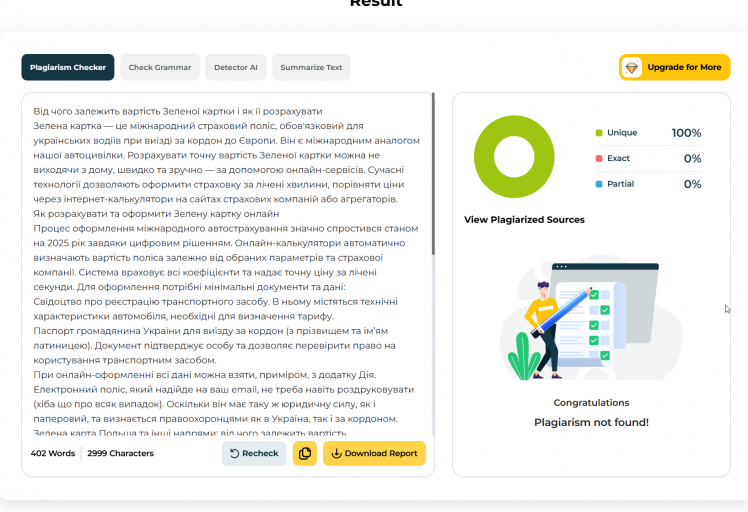
Task: Switch to Check Grammar tab
Action: 160,67
